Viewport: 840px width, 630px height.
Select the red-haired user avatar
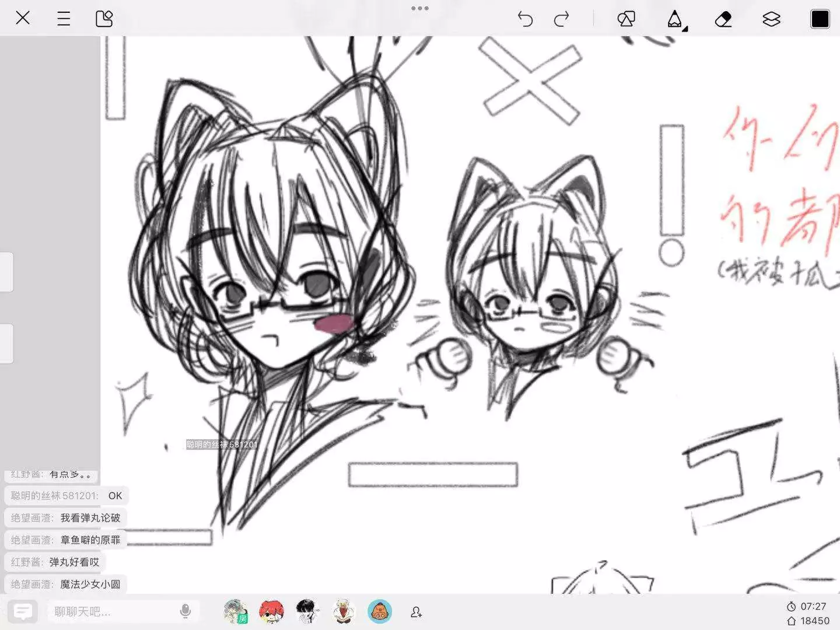pos(272,611)
